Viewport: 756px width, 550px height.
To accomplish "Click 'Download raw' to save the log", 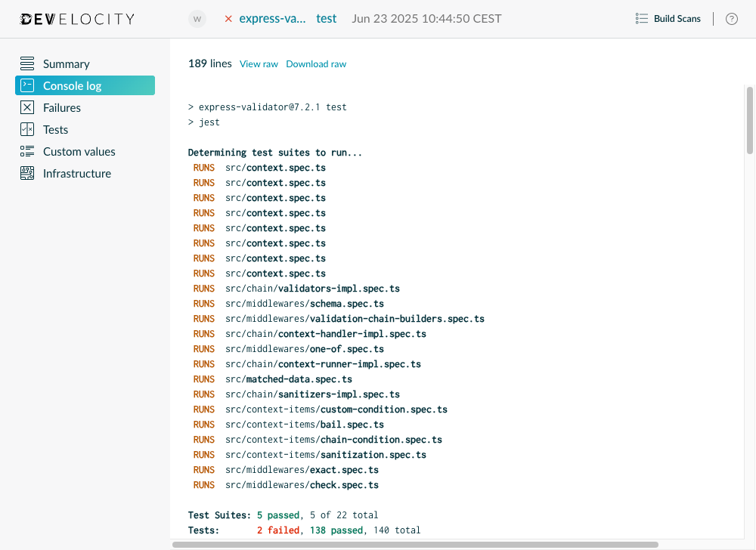I will point(316,63).
